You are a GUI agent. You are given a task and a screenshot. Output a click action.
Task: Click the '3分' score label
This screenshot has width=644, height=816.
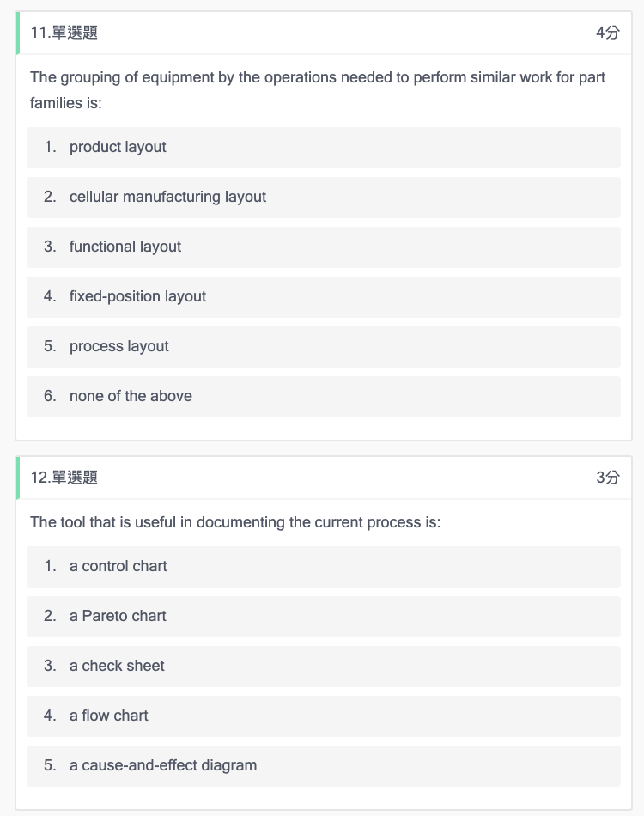coord(607,478)
